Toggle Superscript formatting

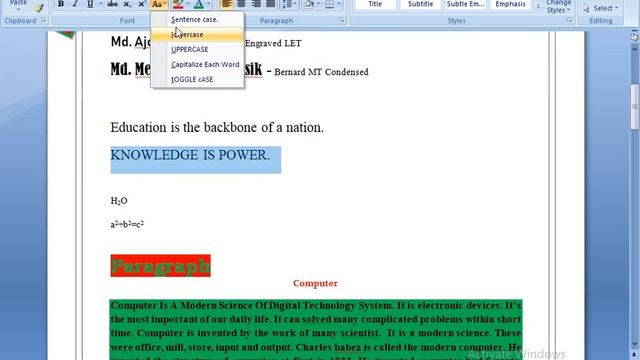click(x=141, y=4)
